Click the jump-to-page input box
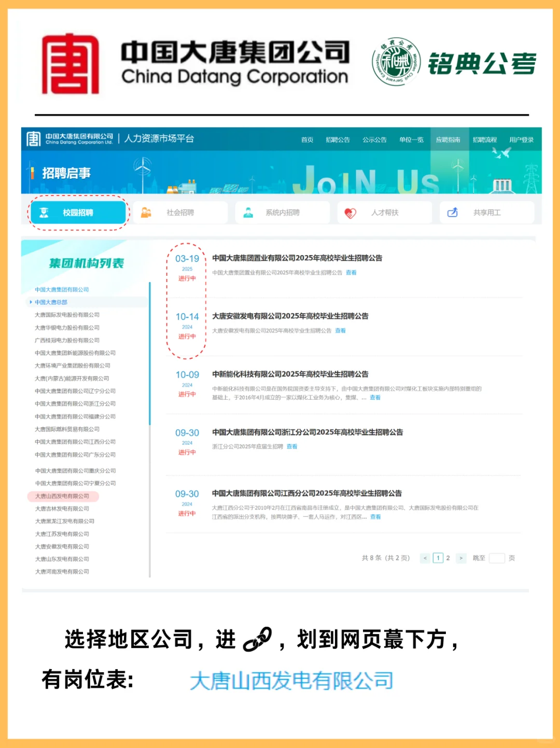 click(x=497, y=558)
